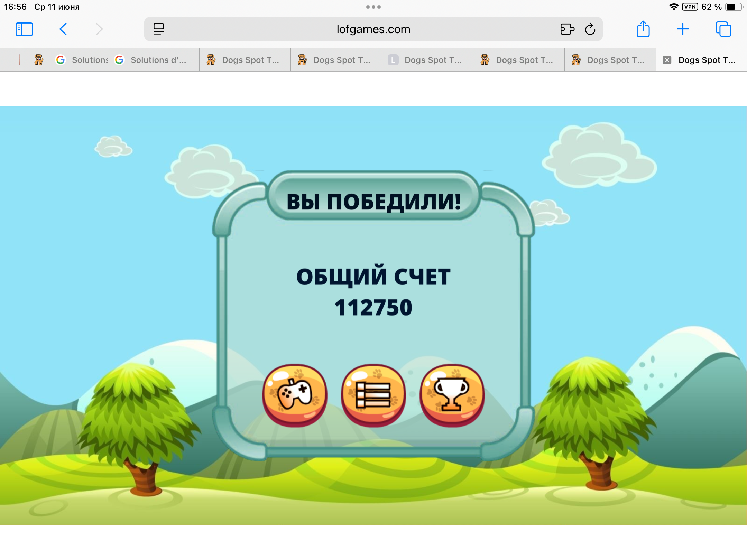Toggle the Safari sidebar panel
The width and height of the screenshot is (747, 560).
[x=24, y=29]
